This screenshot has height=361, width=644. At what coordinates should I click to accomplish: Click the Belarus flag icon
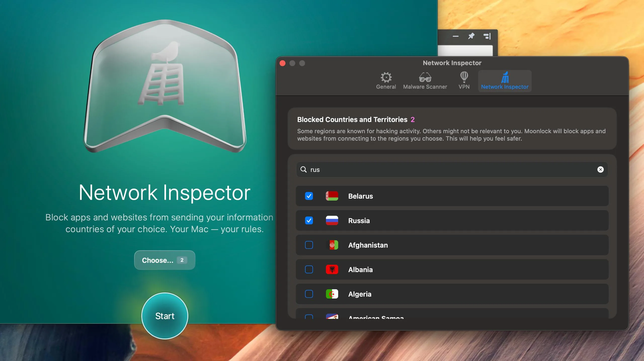coord(332,196)
